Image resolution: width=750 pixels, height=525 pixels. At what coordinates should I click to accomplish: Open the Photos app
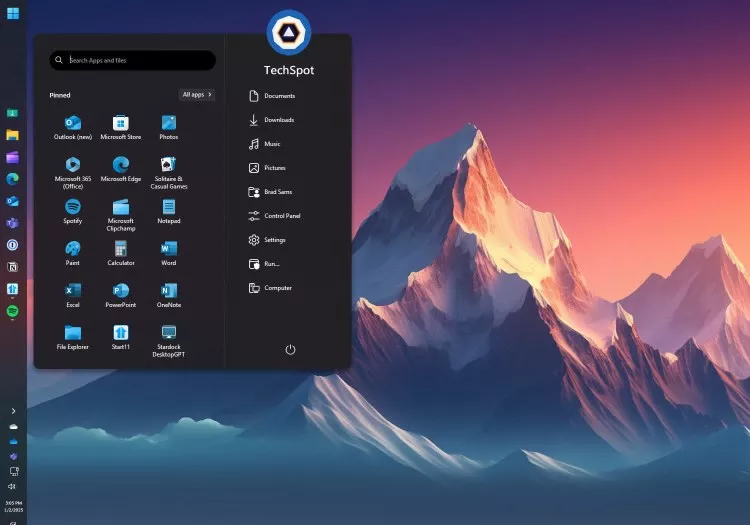(169, 127)
